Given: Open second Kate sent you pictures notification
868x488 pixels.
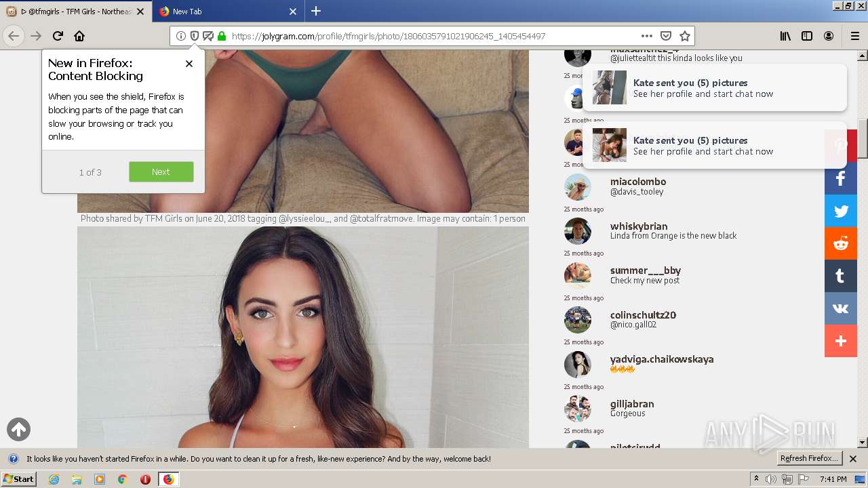Looking at the screenshot, I should tap(715, 145).
